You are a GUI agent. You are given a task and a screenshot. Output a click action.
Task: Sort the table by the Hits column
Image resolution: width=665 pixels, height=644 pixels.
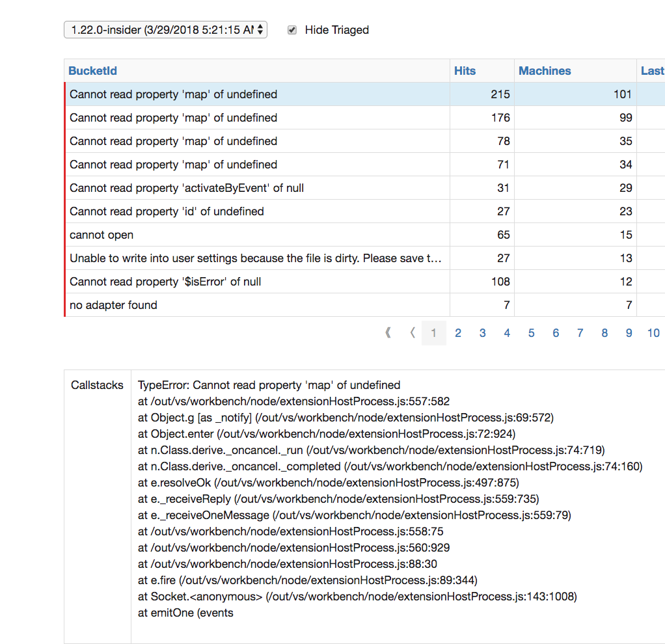465,70
